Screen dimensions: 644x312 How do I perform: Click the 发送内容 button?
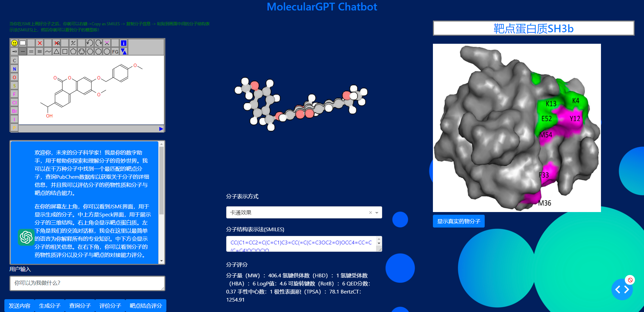click(19, 306)
